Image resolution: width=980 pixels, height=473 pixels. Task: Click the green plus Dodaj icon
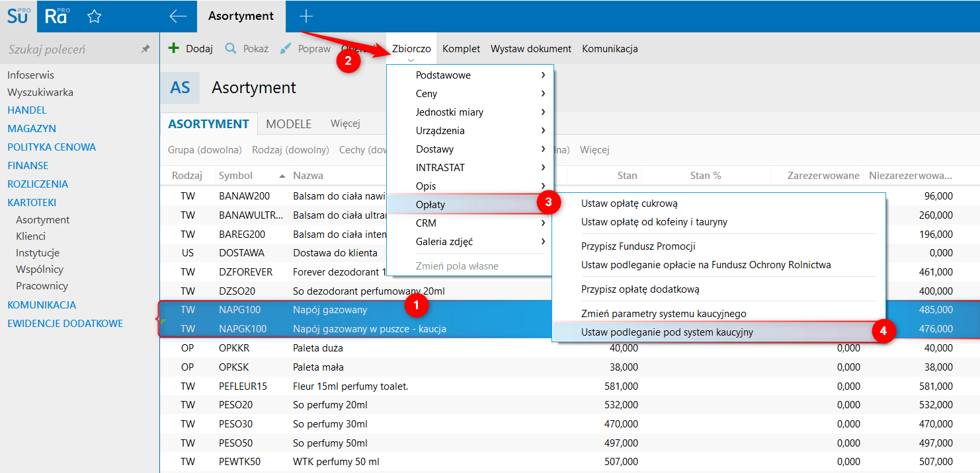click(174, 48)
